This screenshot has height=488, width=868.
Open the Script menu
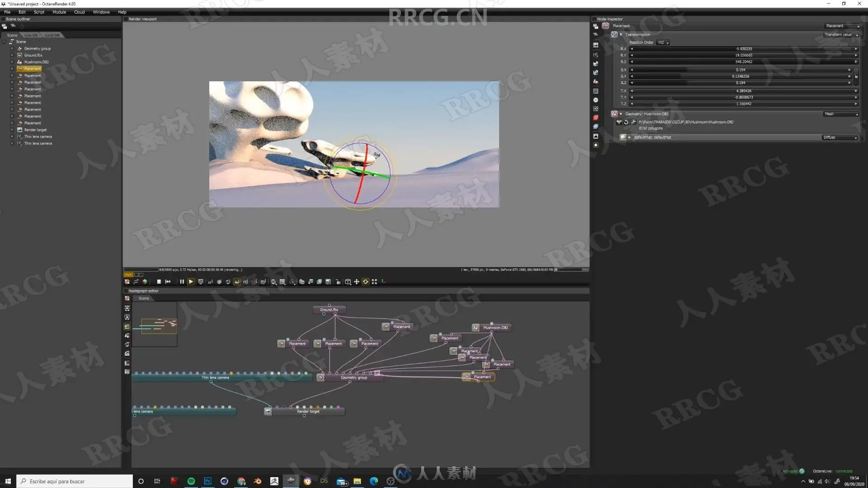(39, 12)
